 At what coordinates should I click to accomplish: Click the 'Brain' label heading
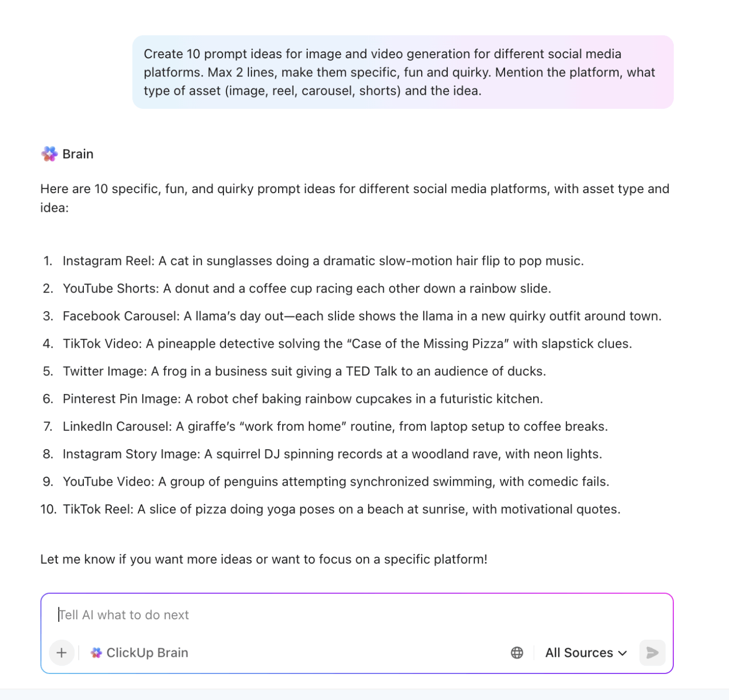pyautogui.click(x=77, y=154)
